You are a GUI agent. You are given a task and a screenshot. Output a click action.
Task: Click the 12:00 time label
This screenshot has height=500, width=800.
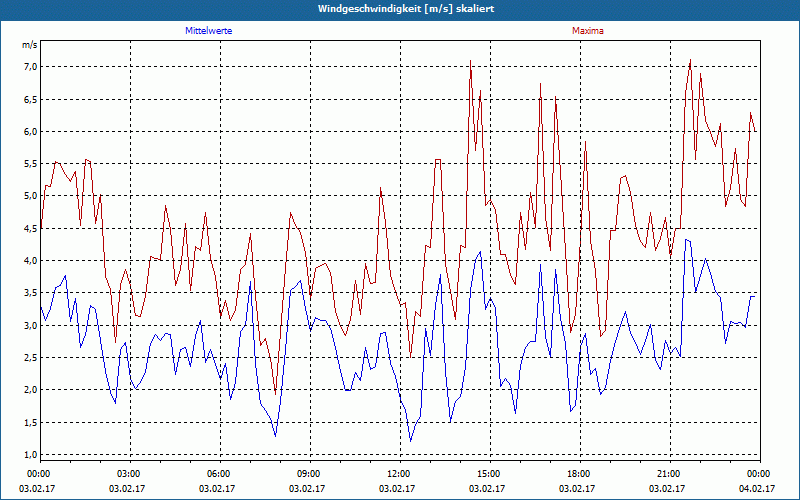click(x=398, y=473)
